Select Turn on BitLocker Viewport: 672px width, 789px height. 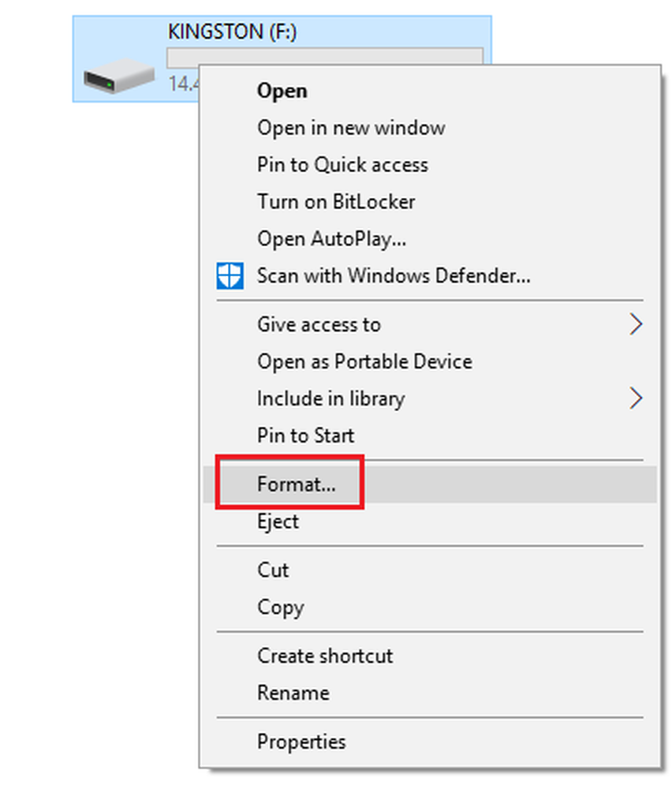coord(430,202)
